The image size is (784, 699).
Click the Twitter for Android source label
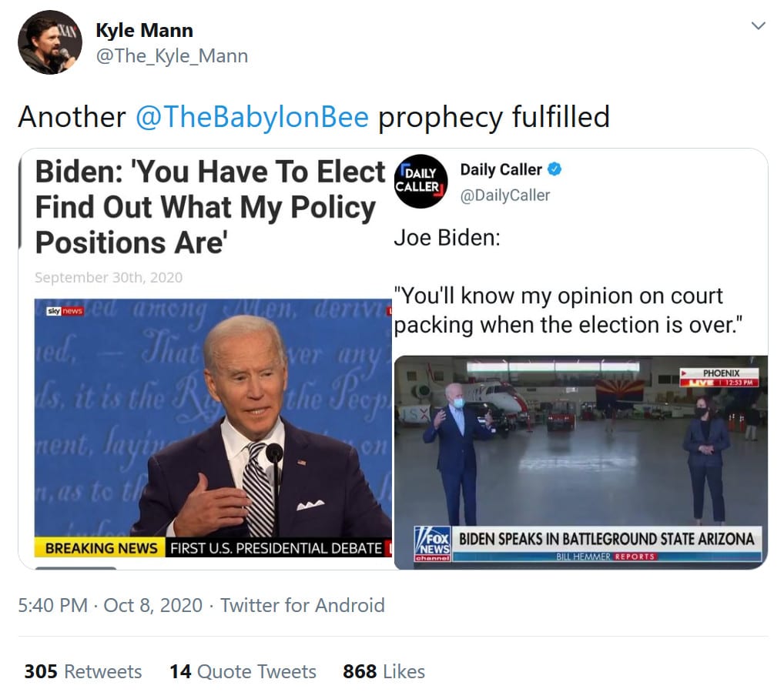click(302, 605)
